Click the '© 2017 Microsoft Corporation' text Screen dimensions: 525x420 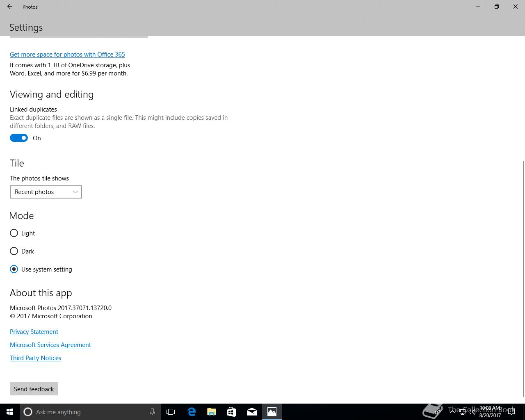pyautogui.click(x=51, y=316)
